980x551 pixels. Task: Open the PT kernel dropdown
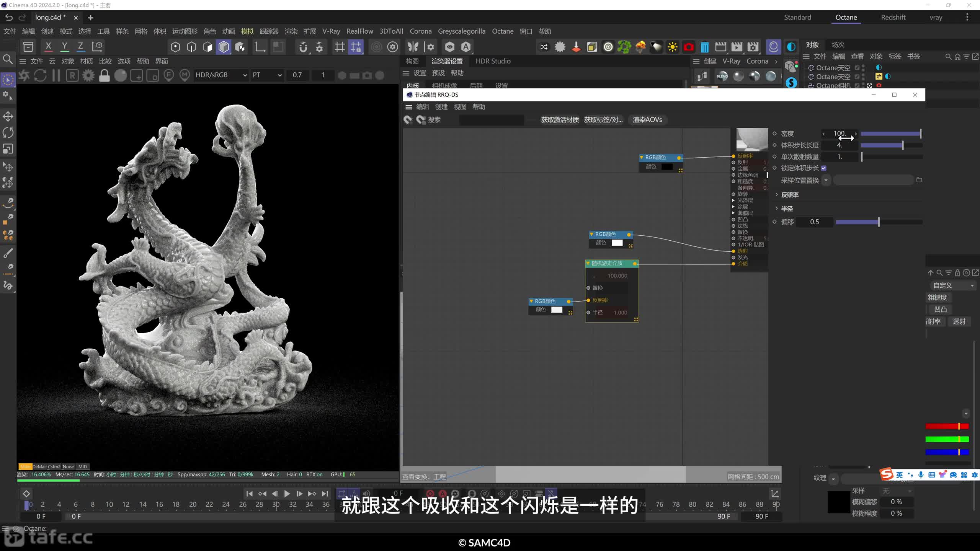point(267,75)
